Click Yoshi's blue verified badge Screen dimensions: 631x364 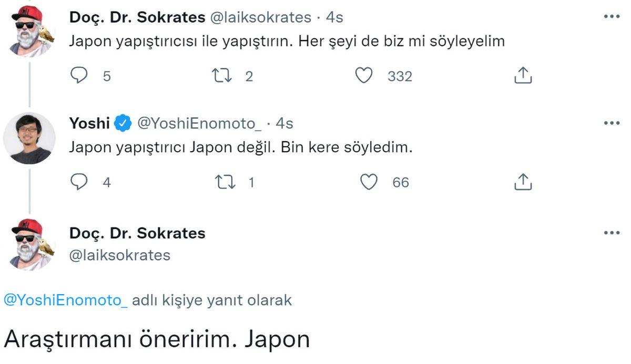121,123
